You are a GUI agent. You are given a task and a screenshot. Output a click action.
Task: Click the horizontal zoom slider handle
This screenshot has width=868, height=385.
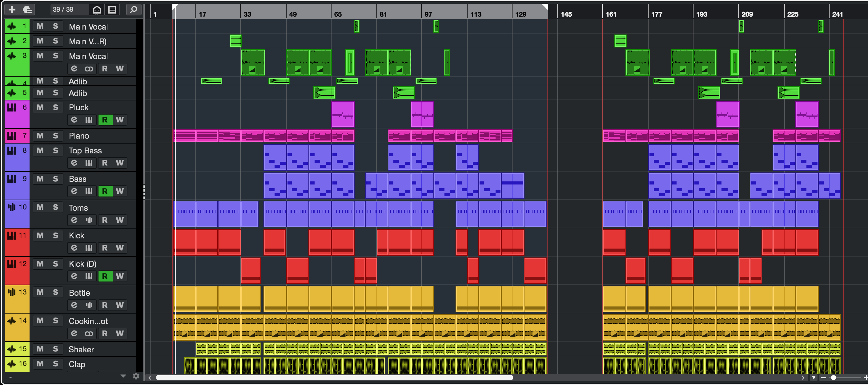(x=833, y=378)
